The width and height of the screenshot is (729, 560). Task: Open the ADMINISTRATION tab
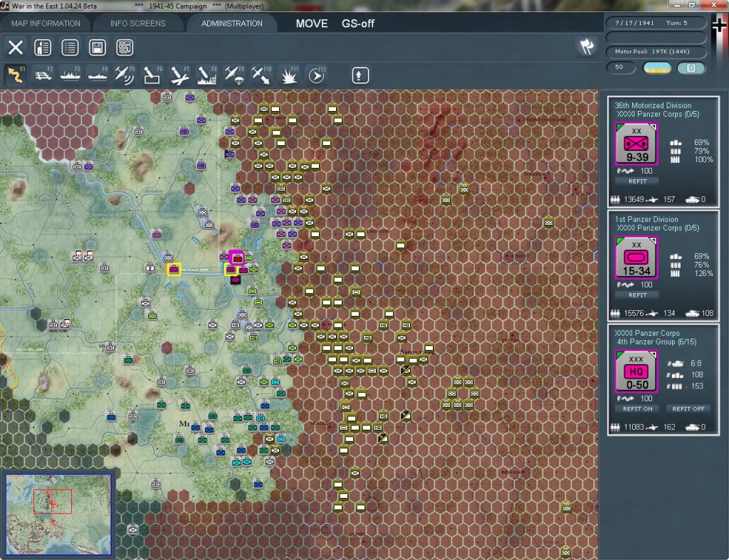[x=231, y=23]
